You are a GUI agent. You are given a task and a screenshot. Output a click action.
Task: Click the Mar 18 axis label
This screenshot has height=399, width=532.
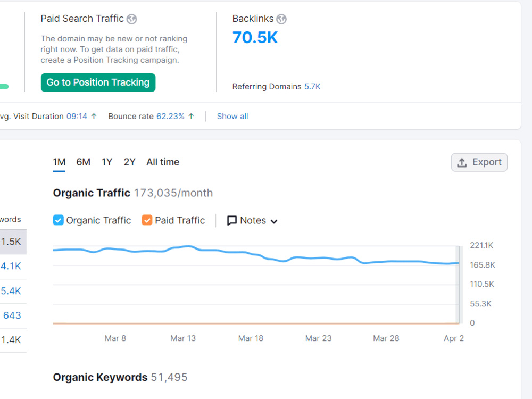[251, 338]
